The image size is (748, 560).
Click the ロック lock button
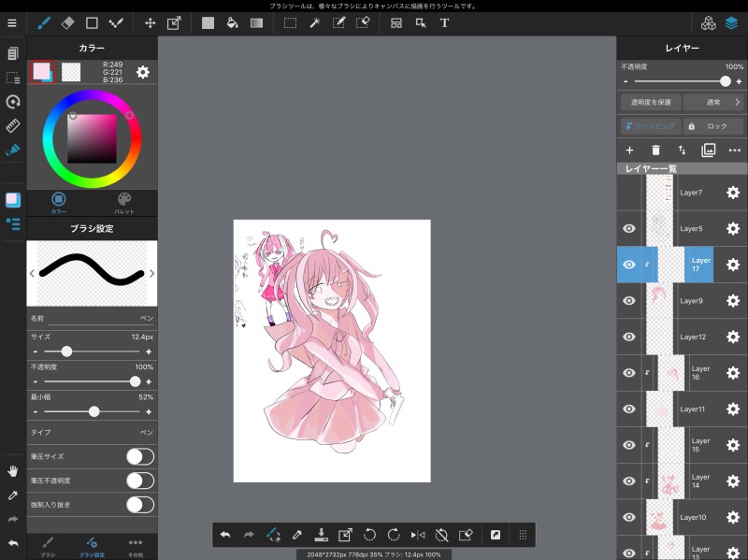pos(713,126)
